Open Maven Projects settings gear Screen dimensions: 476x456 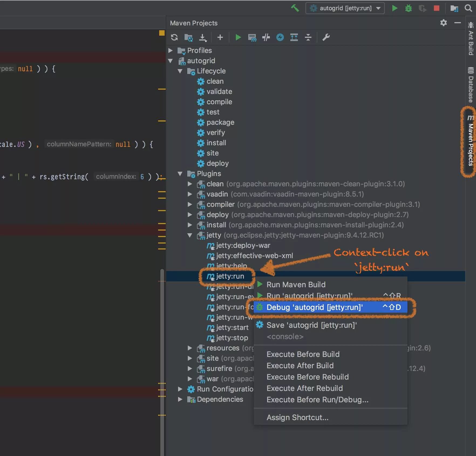[443, 23]
